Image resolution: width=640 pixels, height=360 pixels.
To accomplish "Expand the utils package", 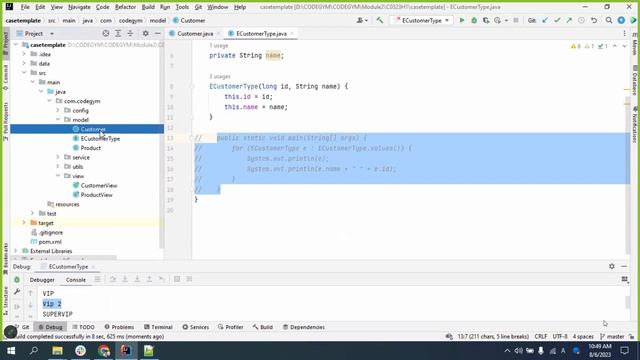I will (x=58, y=167).
